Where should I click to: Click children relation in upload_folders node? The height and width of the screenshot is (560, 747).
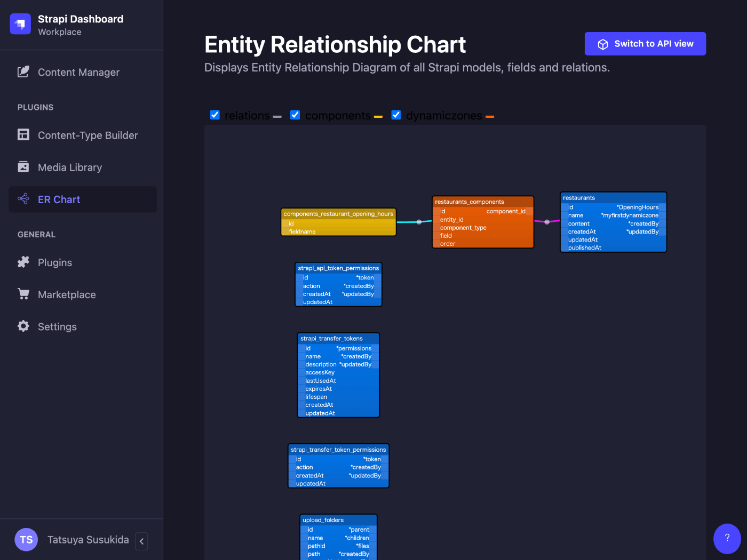[357, 538]
